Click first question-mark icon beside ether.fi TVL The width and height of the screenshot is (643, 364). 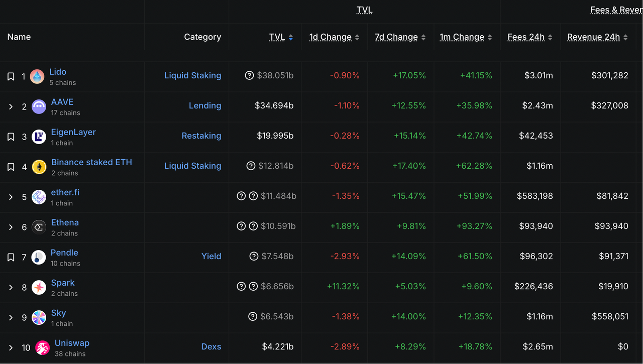[241, 196]
